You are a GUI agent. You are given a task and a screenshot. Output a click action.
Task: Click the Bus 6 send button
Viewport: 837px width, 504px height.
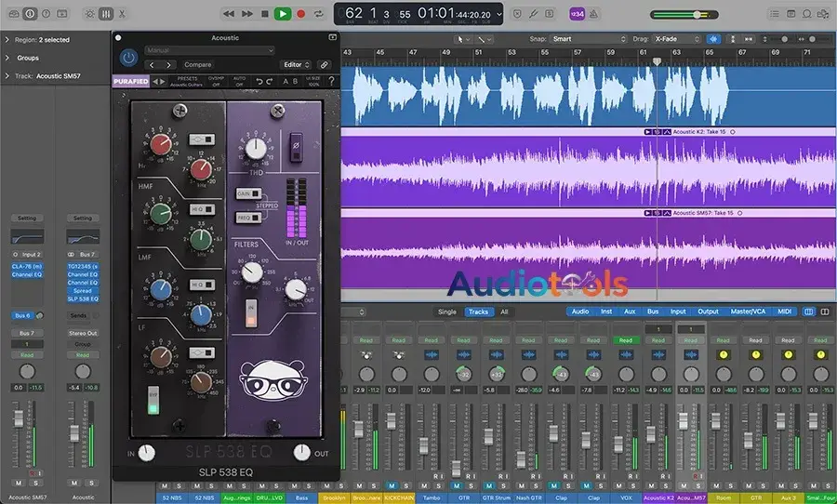[x=22, y=315]
